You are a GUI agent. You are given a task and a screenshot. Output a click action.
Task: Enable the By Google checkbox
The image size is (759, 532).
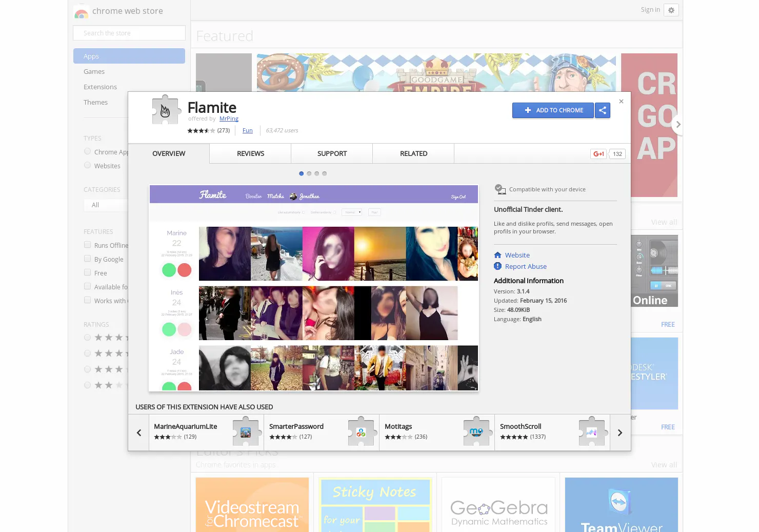click(88, 259)
